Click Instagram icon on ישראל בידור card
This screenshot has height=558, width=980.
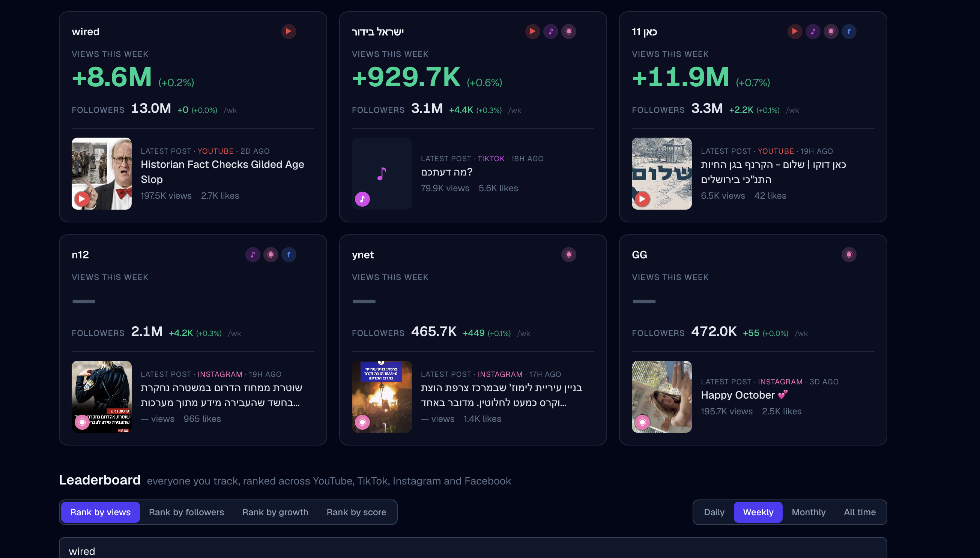point(568,31)
